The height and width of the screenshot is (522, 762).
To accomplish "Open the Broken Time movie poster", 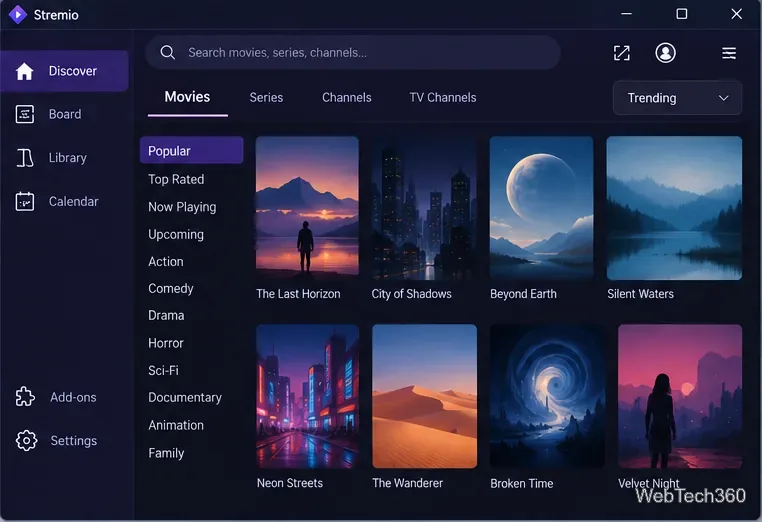I will [x=548, y=396].
